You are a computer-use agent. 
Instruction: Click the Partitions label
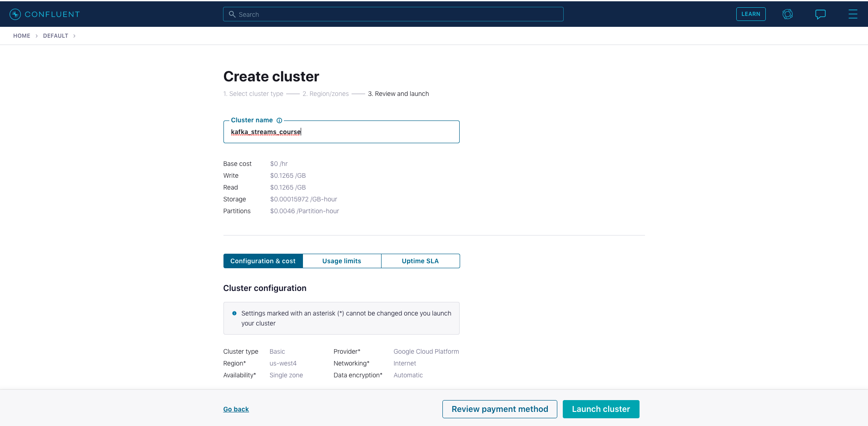237,211
